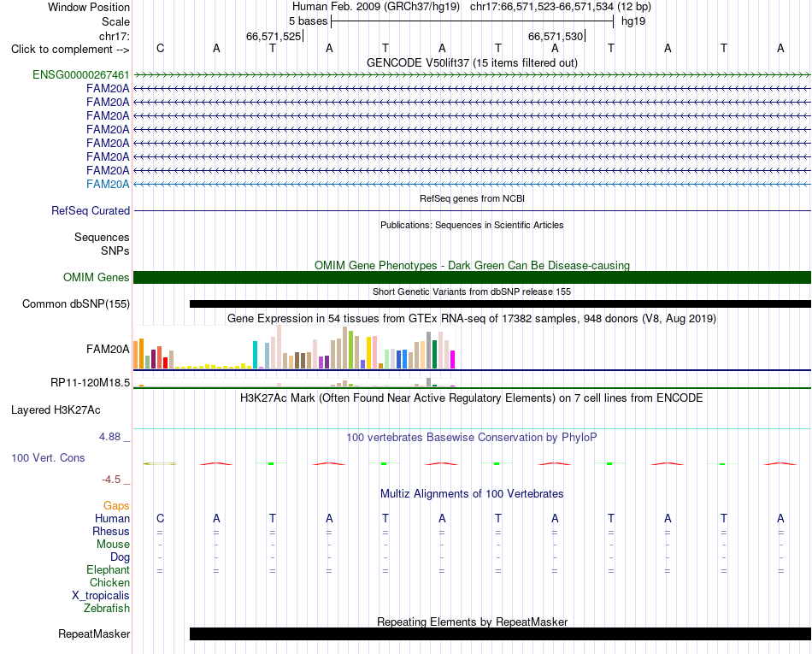Select the X_tropicalis alignment row label

coord(101,596)
